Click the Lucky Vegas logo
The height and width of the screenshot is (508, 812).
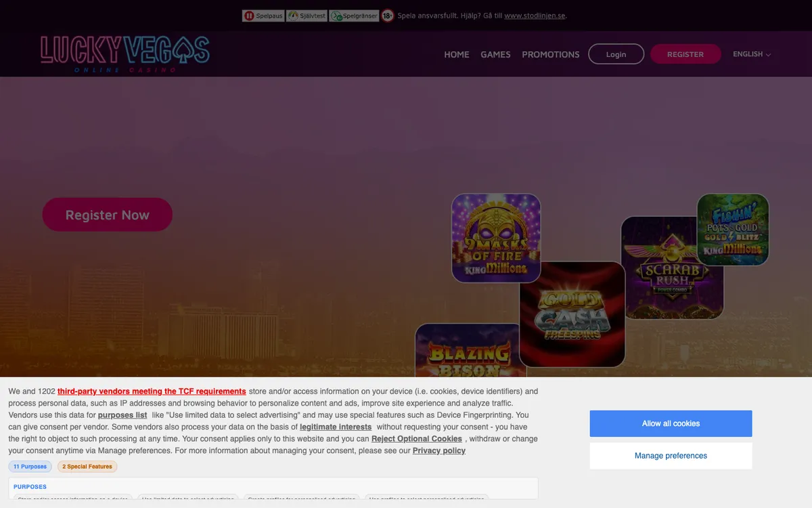coord(125,54)
